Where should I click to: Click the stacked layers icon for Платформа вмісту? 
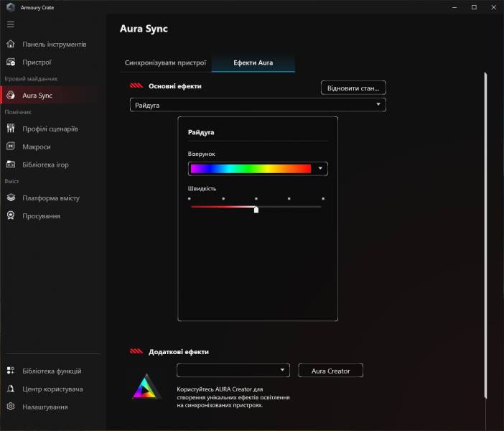(11, 198)
